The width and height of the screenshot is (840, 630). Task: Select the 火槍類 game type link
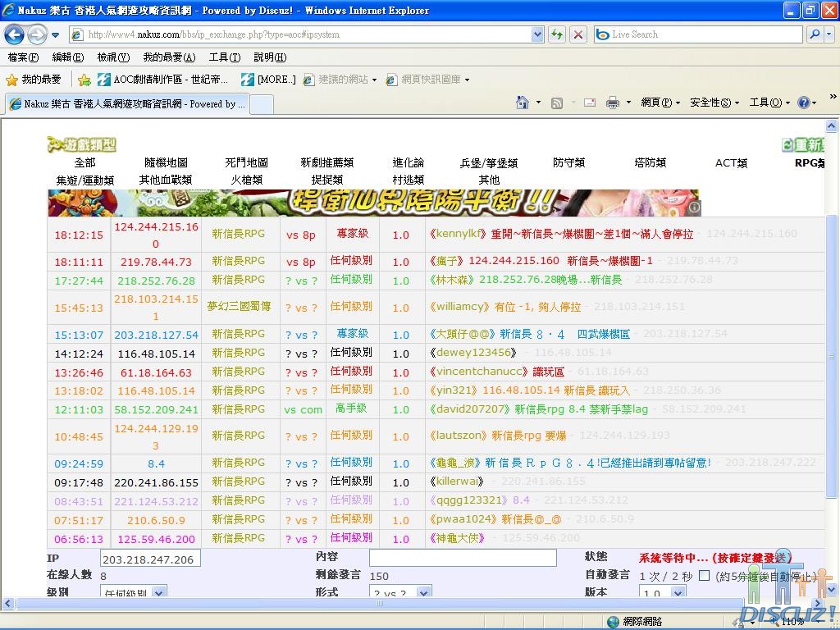246,180
